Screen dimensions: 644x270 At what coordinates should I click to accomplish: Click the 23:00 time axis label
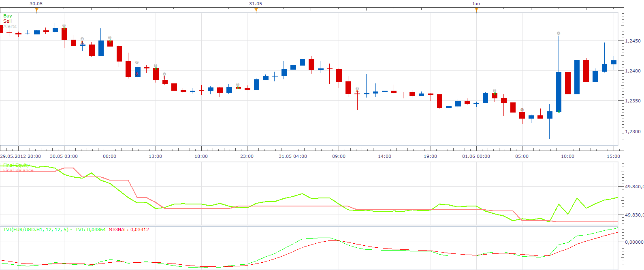247,156
